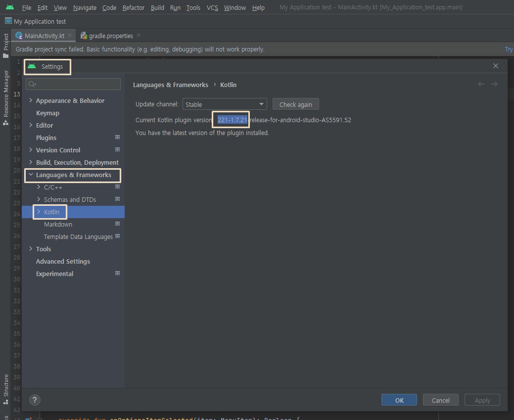Open the Tools menu
Viewport: 514px width, 420px height.
(193, 7)
